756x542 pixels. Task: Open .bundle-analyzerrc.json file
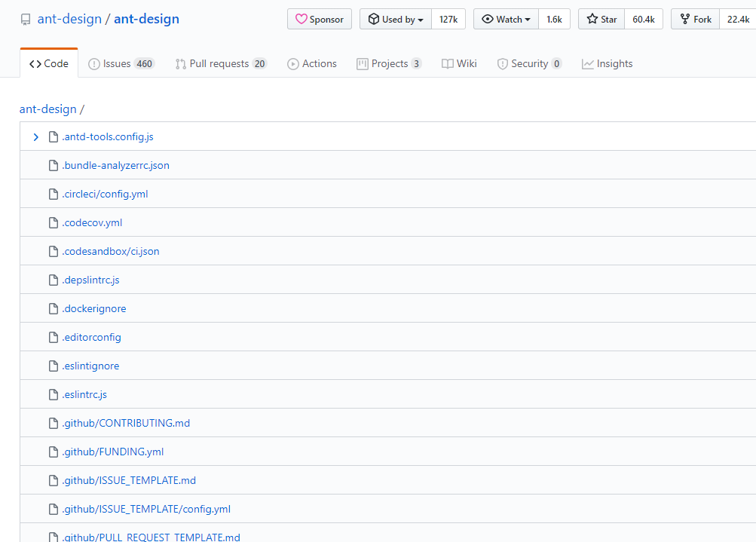coord(116,165)
